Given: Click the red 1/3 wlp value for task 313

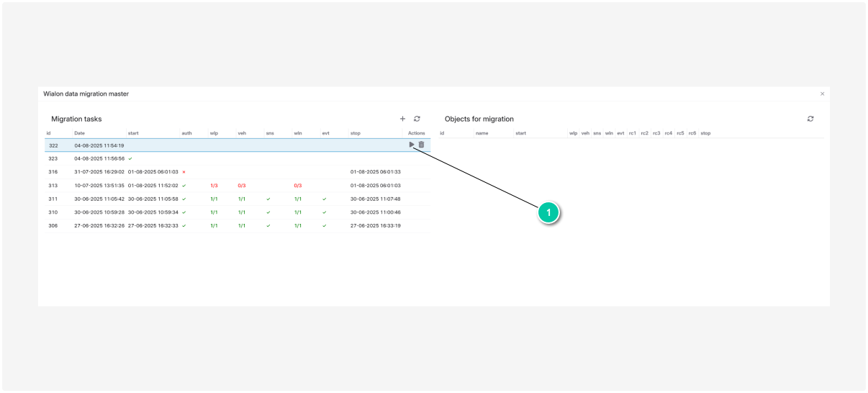Looking at the screenshot, I should (214, 186).
